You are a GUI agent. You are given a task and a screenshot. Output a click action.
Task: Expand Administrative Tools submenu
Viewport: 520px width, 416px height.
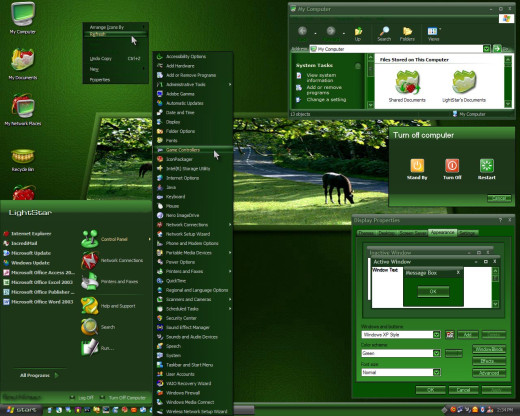point(230,84)
